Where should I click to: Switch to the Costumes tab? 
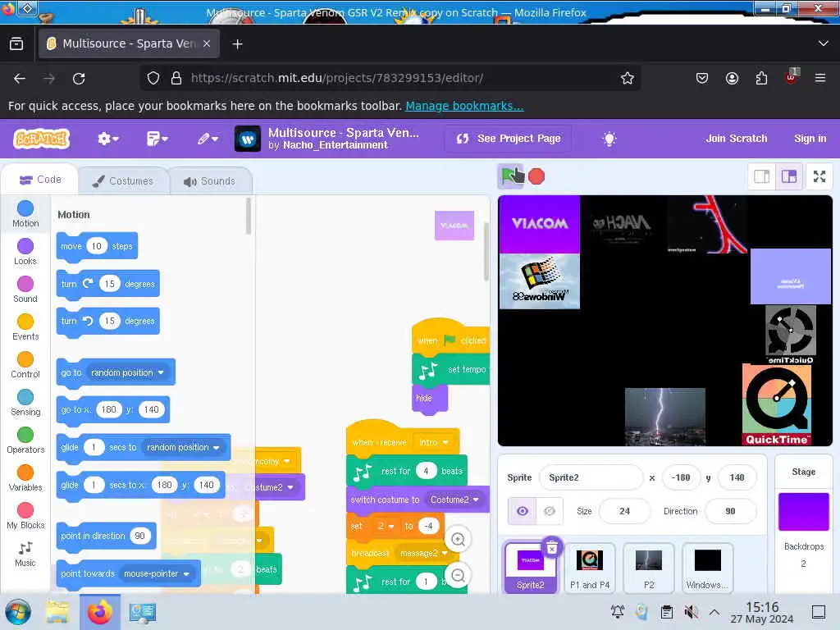coord(123,181)
